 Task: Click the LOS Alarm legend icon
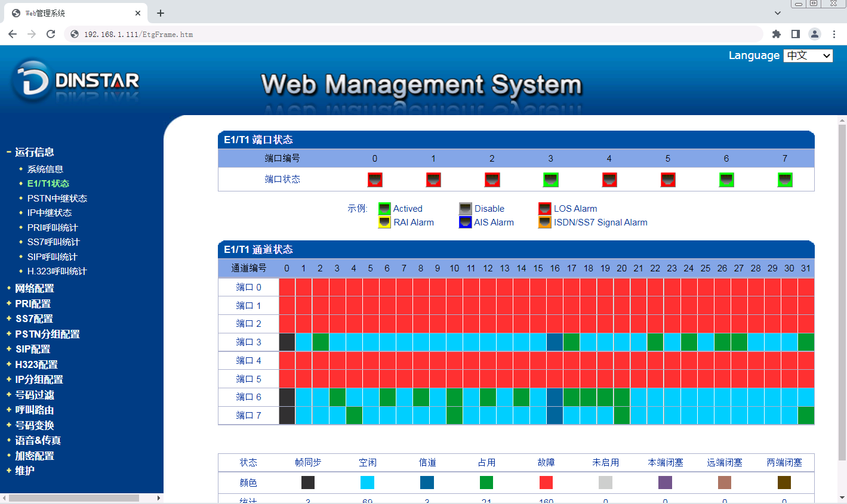(x=544, y=209)
